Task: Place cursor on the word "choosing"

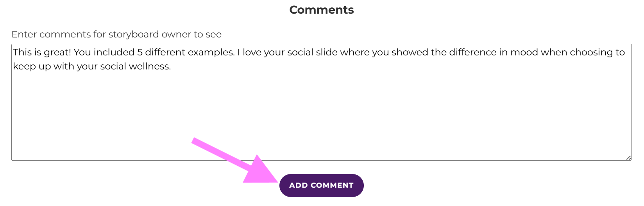Action: click(591, 52)
